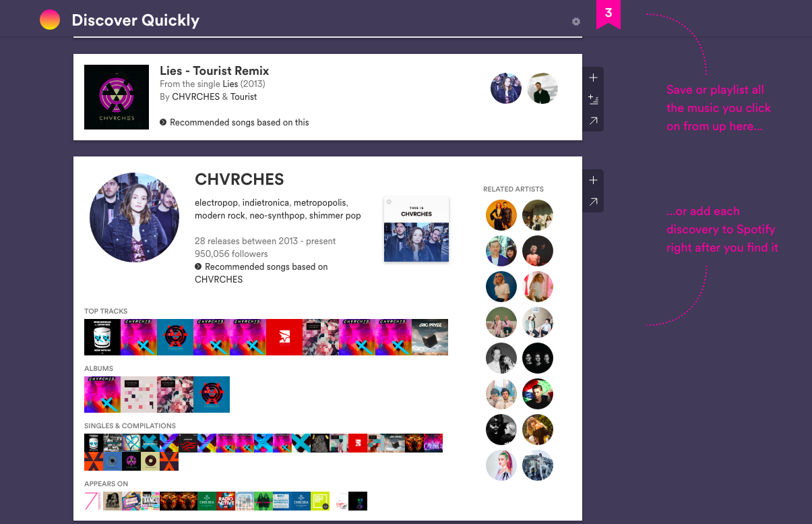Expand recommended songs based on this track

(x=235, y=122)
